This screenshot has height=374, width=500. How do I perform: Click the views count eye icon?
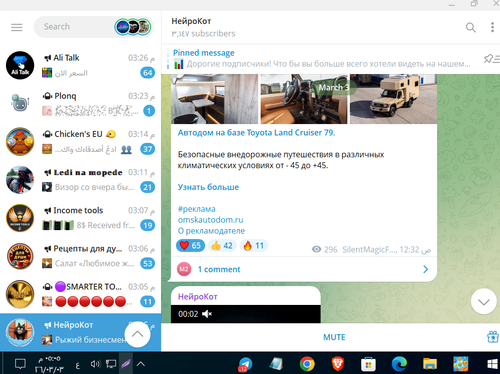[316, 249]
